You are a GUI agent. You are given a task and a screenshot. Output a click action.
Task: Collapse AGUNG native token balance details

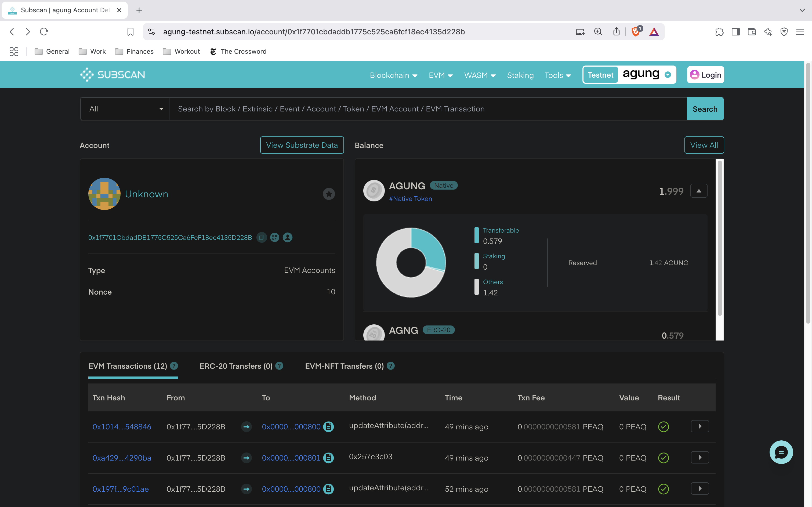coord(699,191)
